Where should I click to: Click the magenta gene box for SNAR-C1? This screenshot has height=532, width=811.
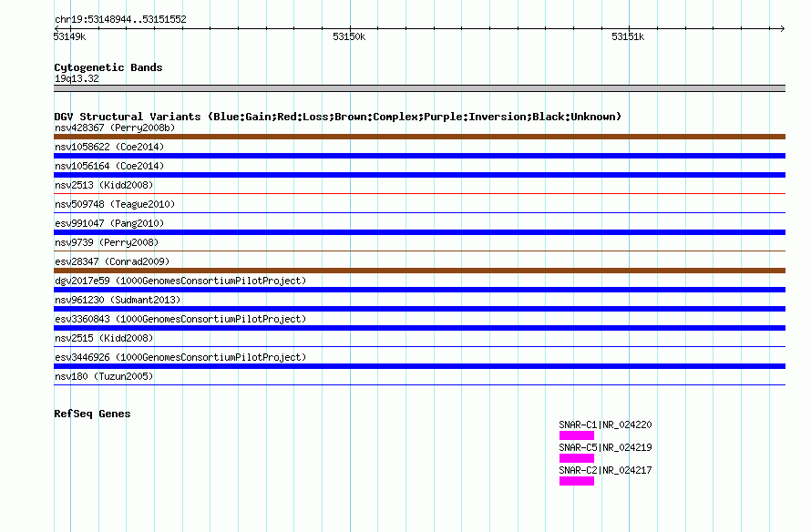point(577,435)
